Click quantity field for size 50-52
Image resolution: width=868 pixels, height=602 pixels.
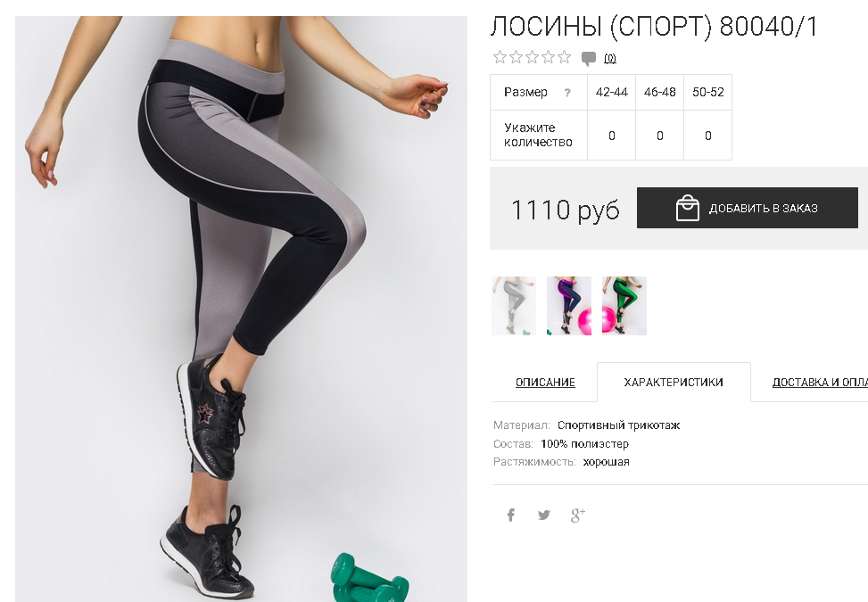point(708,136)
